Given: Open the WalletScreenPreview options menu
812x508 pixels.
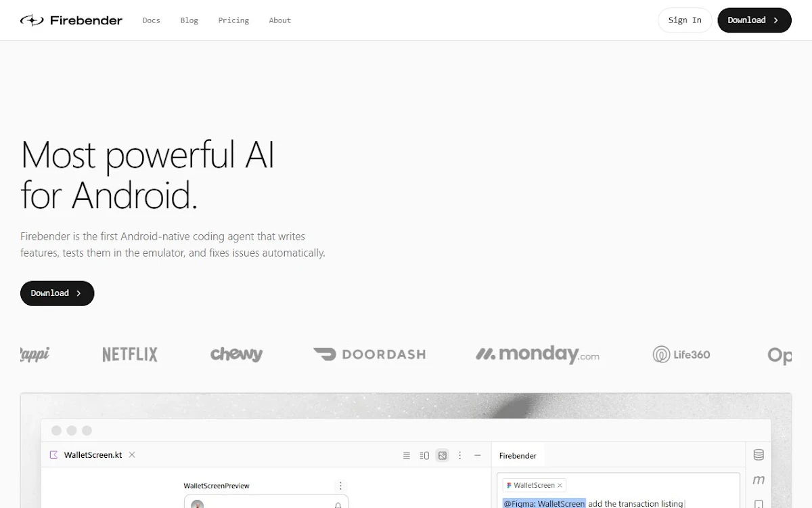Looking at the screenshot, I should [x=340, y=486].
